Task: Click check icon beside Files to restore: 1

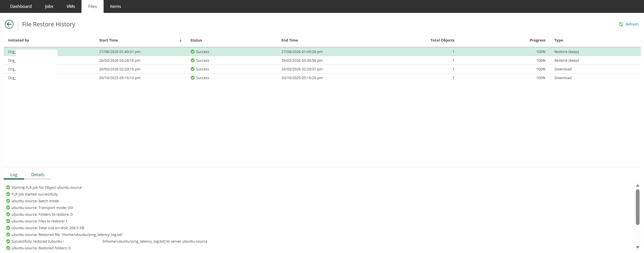Action: (8, 221)
